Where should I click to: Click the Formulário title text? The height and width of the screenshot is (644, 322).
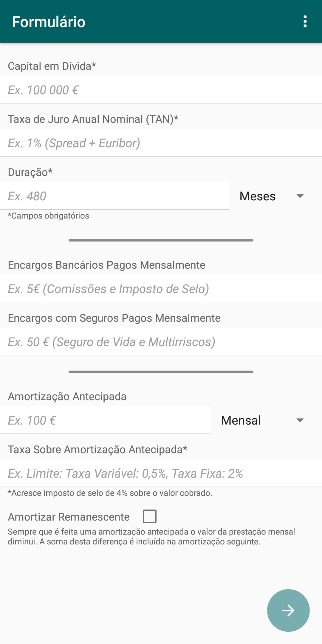click(49, 22)
